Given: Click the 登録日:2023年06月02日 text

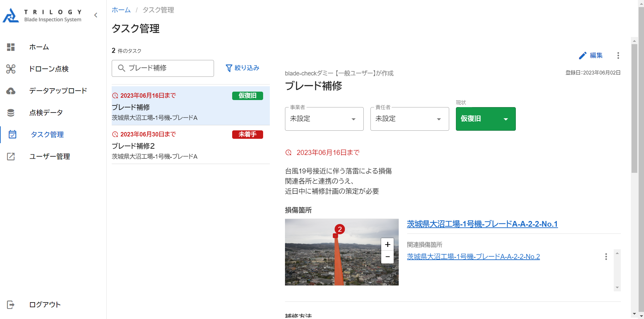Looking at the screenshot, I should click(x=593, y=73).
